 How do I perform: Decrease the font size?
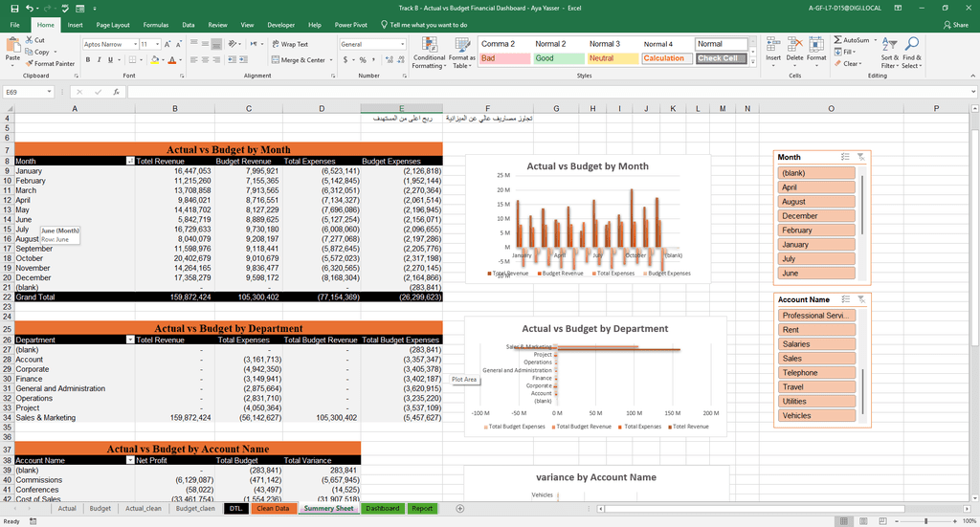pos(178,44)
